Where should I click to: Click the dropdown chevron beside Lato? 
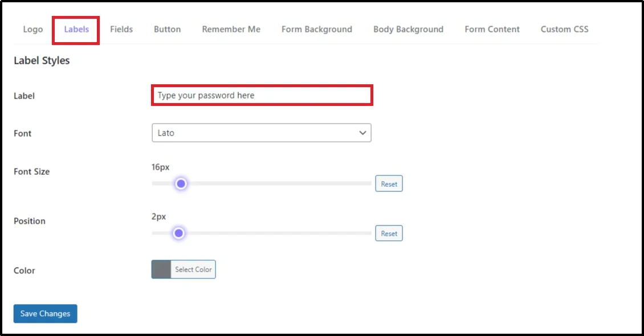tap(362, 132)
